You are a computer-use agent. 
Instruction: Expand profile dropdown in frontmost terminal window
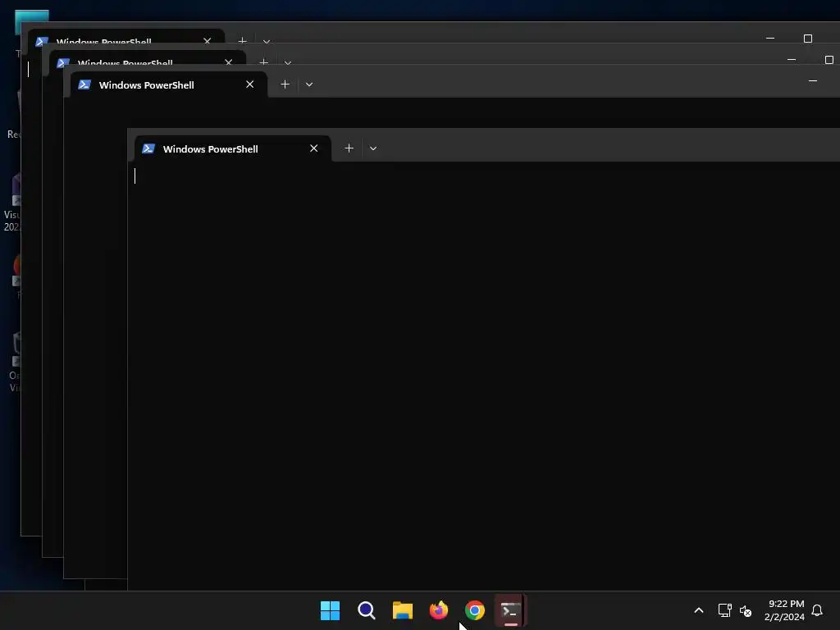pyautogui.click(x=373, y=148)
